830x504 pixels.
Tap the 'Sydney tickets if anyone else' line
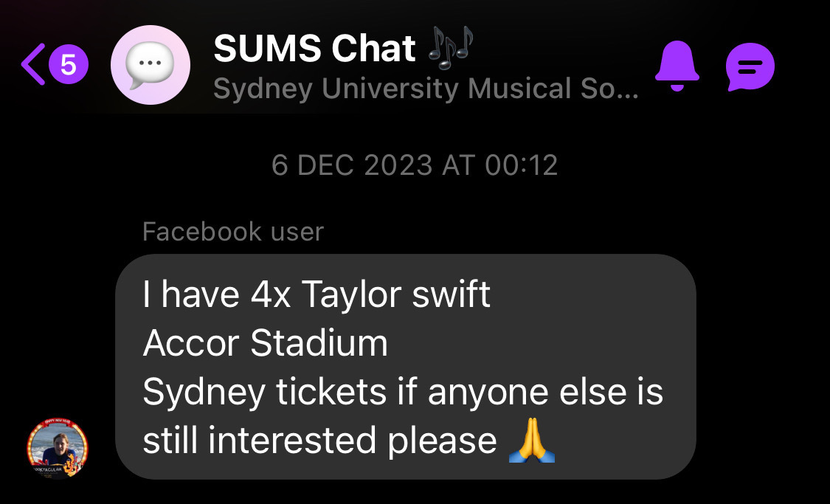coord(402,392)
